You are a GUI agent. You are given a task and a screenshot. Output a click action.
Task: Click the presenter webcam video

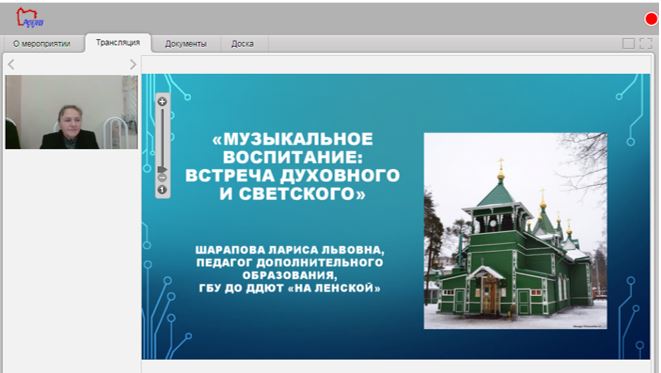(71, 112)
